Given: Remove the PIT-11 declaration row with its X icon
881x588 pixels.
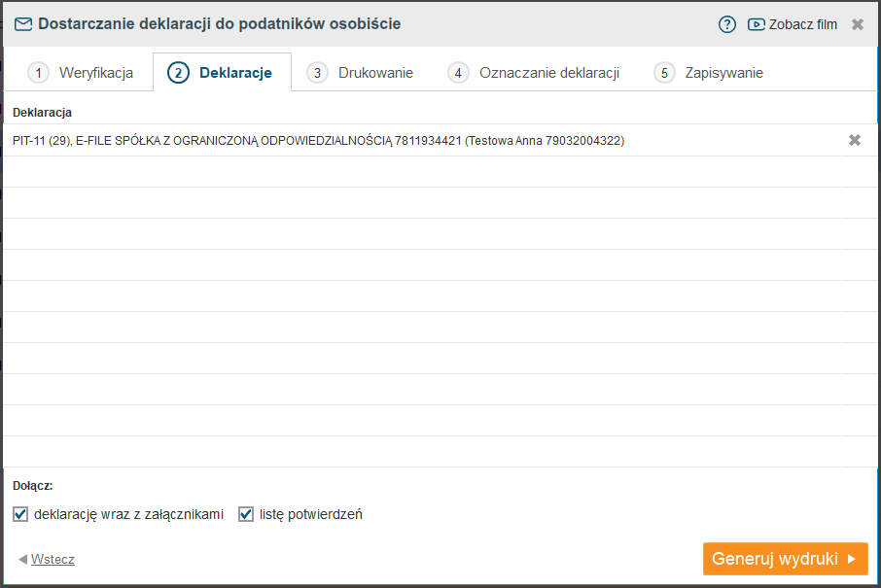Looking at the screenshot, I should point(855,140).
